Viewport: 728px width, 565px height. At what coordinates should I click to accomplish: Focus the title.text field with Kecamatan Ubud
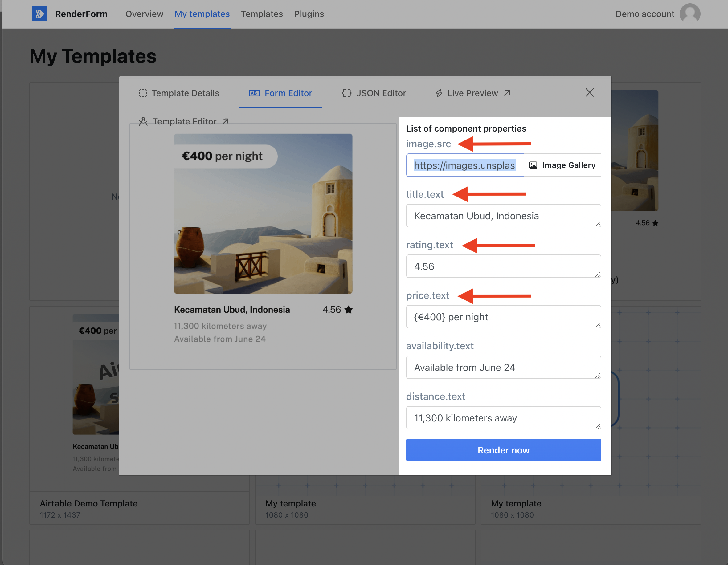pos(503,216)
